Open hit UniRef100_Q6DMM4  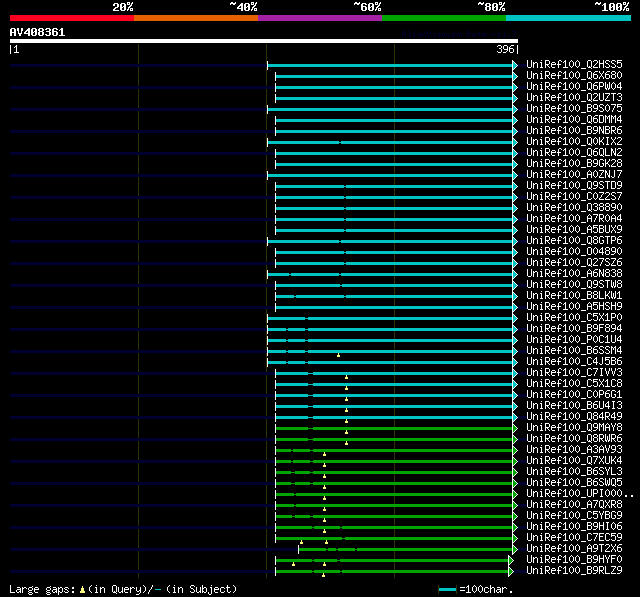click(x=574, y=120)
